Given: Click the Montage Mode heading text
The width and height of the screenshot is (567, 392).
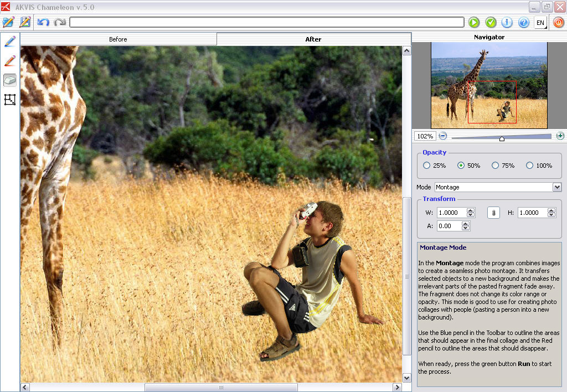Looking at the screenshot, I should (x=443, y=247).
